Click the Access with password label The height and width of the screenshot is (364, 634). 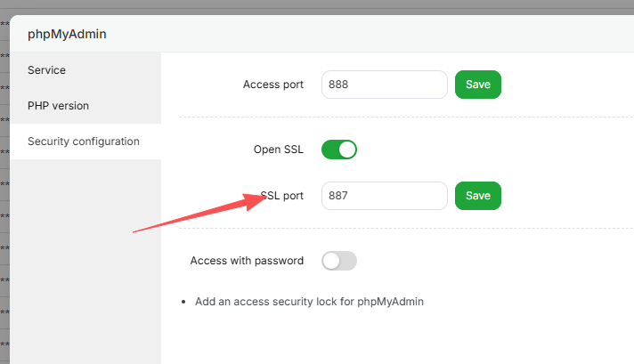click(247, 261)
